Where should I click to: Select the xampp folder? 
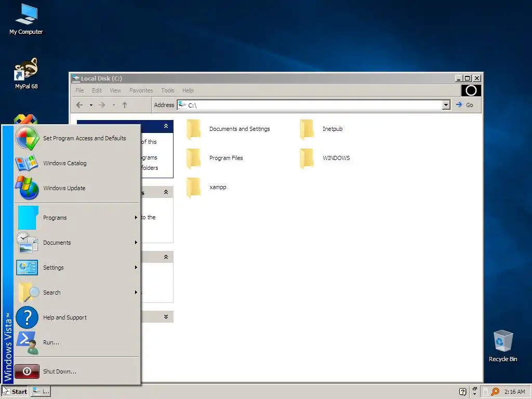[x=206, y=187]
